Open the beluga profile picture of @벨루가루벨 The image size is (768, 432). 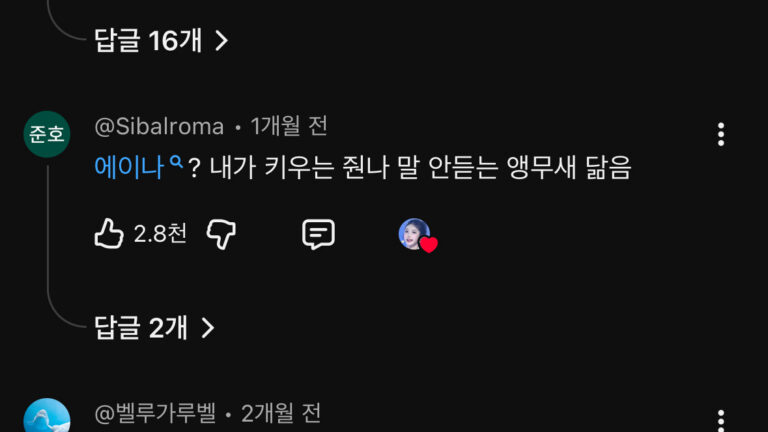tap(47, 416)
